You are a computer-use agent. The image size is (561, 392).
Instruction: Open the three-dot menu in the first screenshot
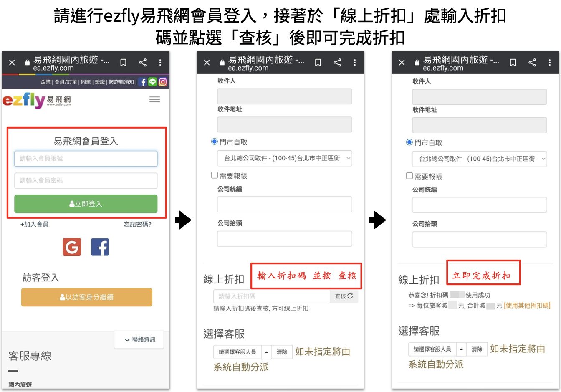coord(160,63)
